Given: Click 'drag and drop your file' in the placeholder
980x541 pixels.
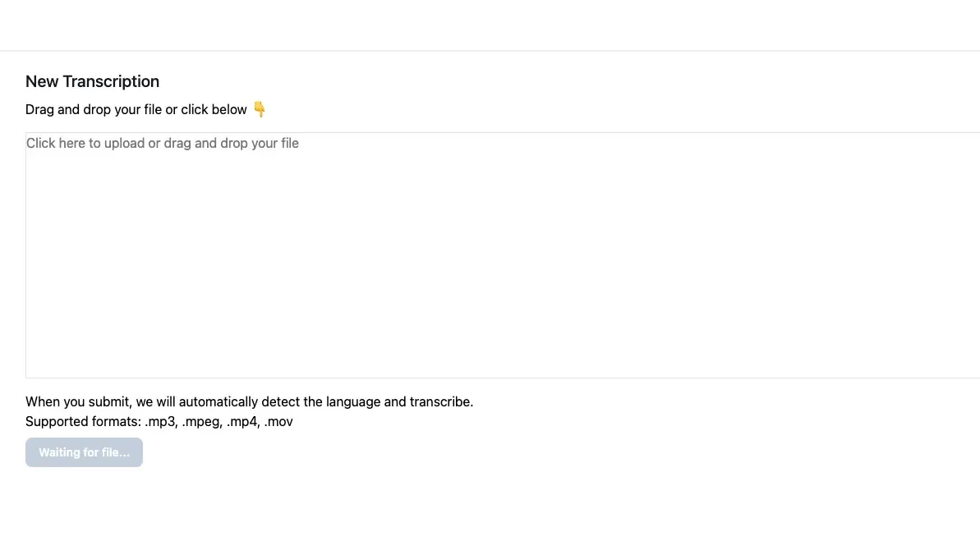Looking at the screenshot, I should point(232,143).
